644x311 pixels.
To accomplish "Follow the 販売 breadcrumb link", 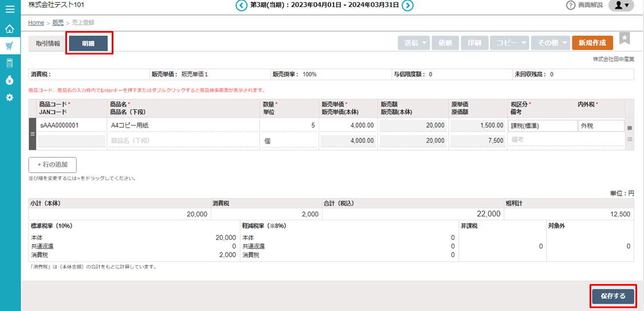I will pyautogui.click(x=58, y=23).
